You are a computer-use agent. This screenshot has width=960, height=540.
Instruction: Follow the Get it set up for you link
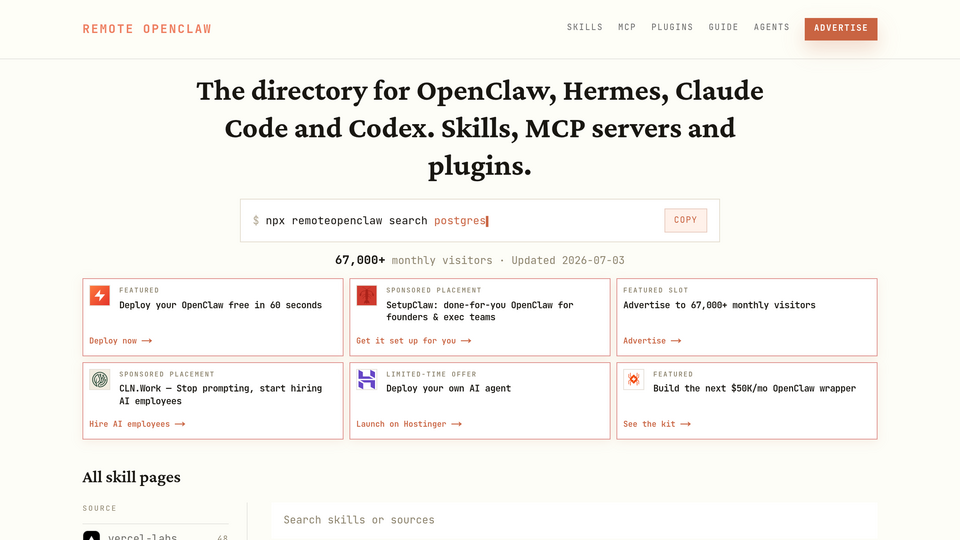coord(414,340)
